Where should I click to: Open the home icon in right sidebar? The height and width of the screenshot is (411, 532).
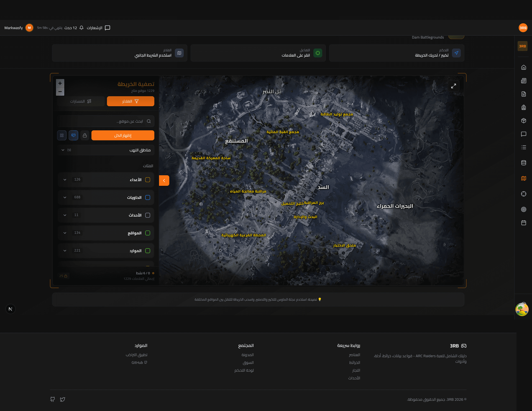point(523,67)
